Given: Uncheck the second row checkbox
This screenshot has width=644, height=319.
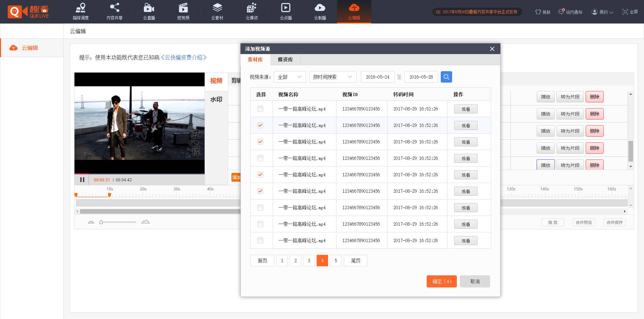Looking at the screenshot, I should click(260, 125).
